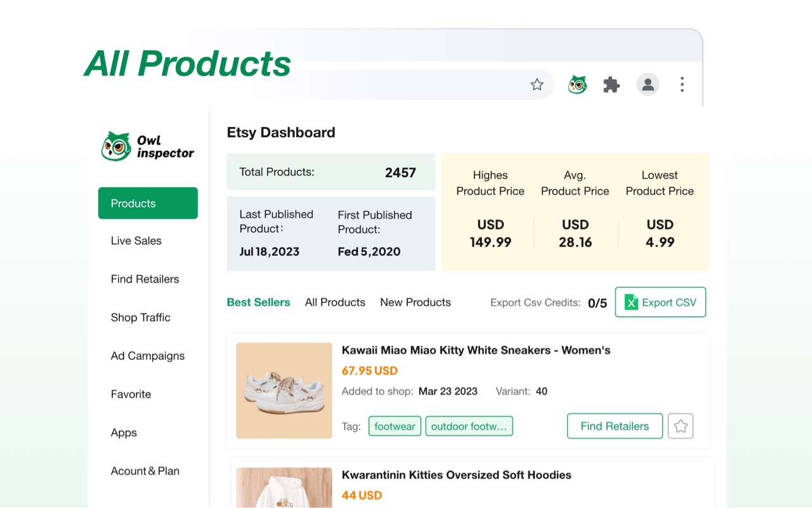Click the 149.99 highest price value

point(490,242)
